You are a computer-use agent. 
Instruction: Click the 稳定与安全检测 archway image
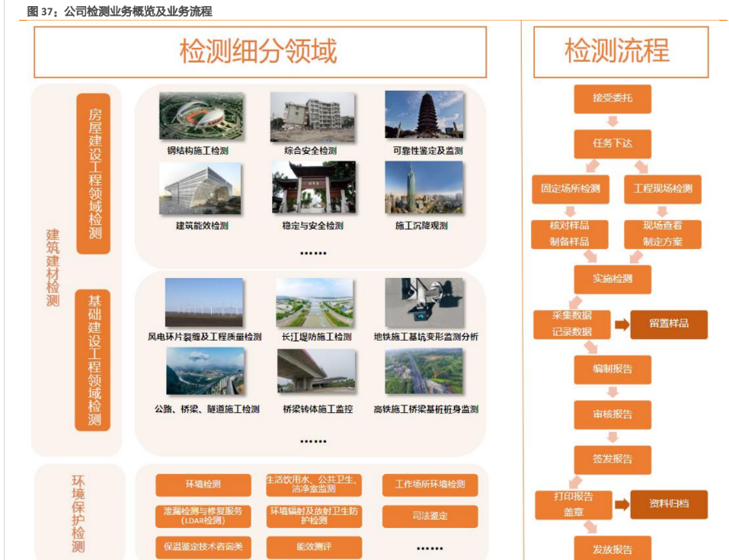click(x=313, y=187)
